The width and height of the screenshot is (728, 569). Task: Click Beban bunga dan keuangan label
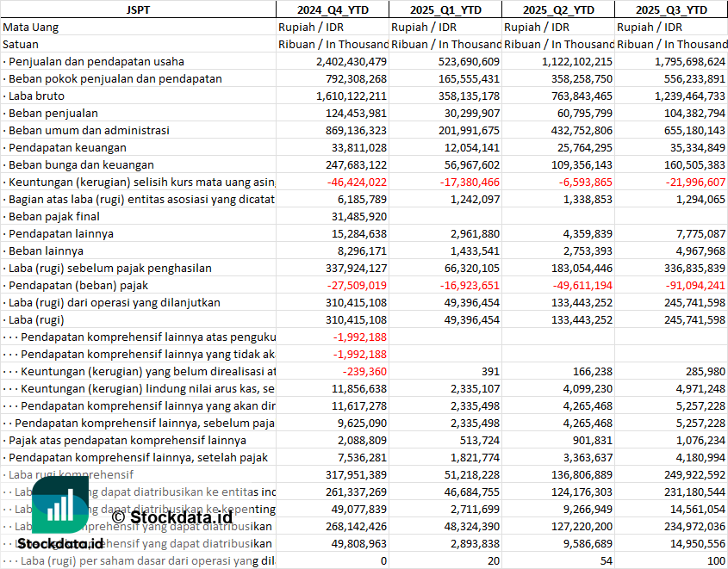pos(81,164)
